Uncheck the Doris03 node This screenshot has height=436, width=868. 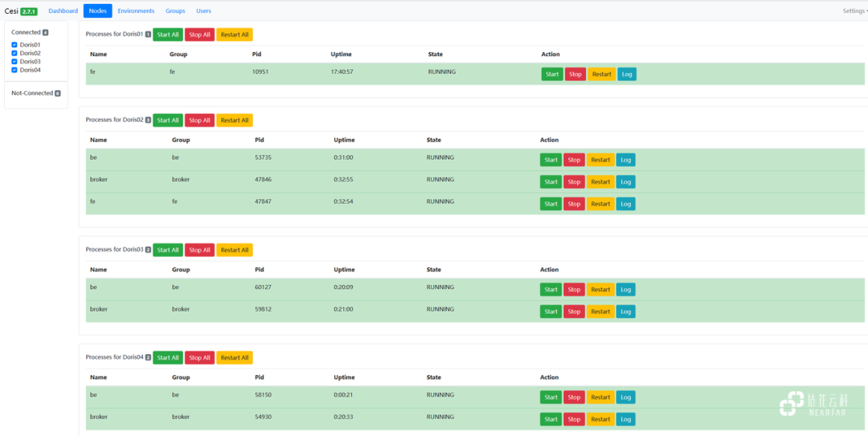(14, 61)
